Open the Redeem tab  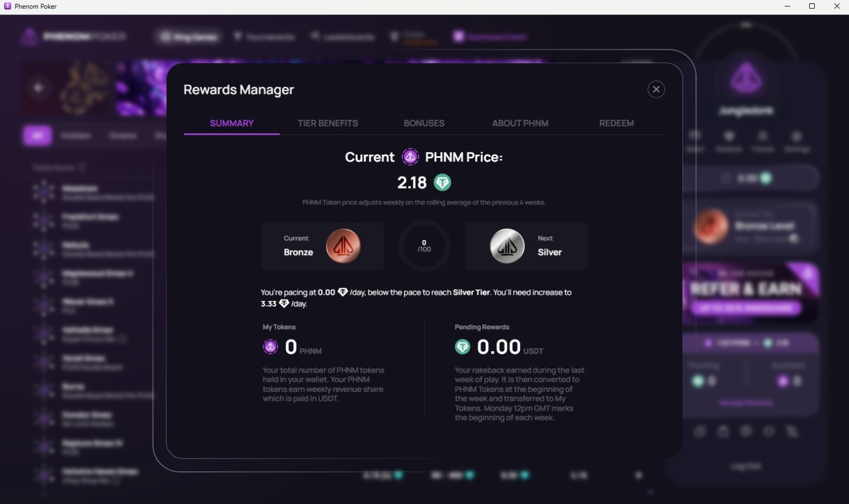(616, 123)
